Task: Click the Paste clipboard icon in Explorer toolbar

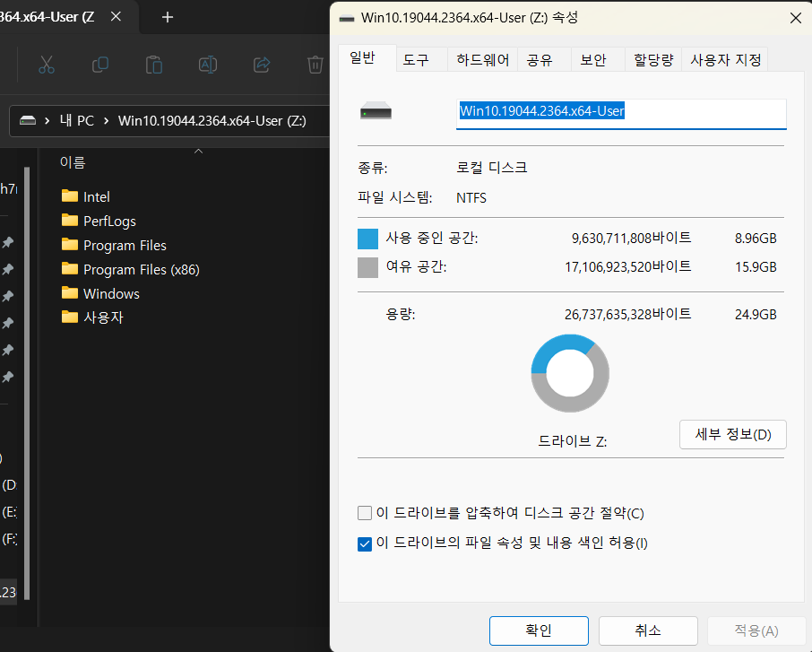Action: [x=154, y=65]
